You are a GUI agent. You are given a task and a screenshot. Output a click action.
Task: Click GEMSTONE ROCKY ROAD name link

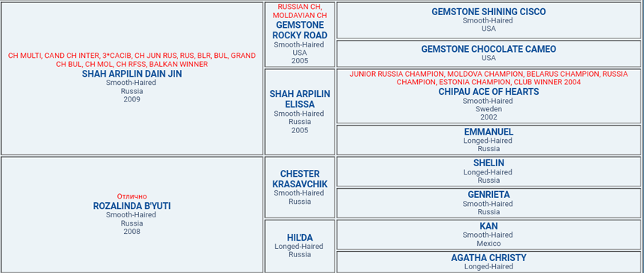(300, 30)
